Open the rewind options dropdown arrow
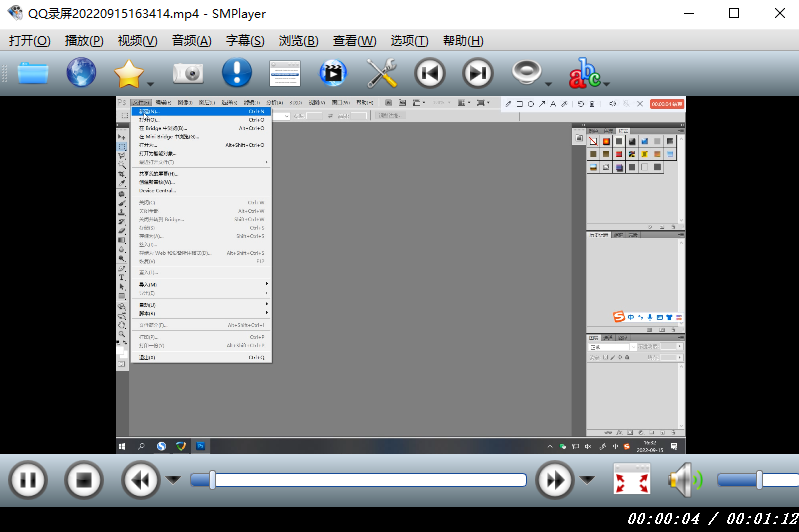 coord(173,480)
